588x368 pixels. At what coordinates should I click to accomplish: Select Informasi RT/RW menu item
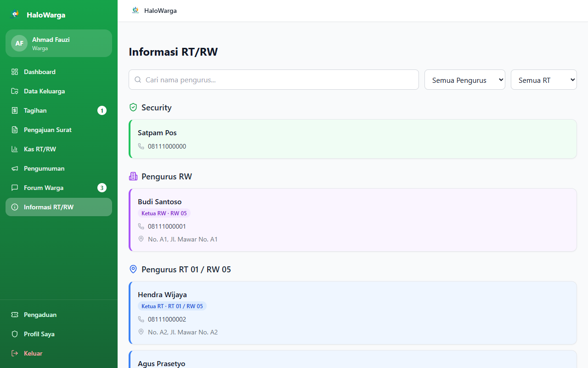[x=59, y=207]
